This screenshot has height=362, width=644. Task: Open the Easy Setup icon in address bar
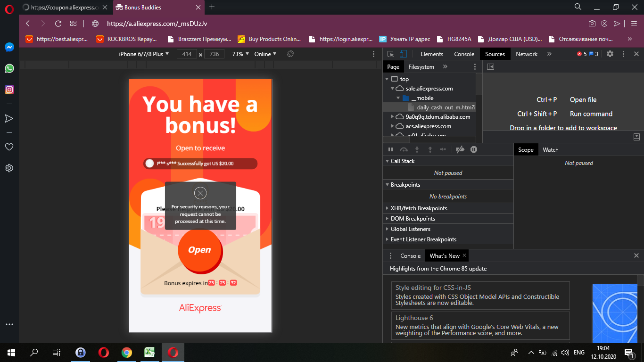click(x=634, y=24)
